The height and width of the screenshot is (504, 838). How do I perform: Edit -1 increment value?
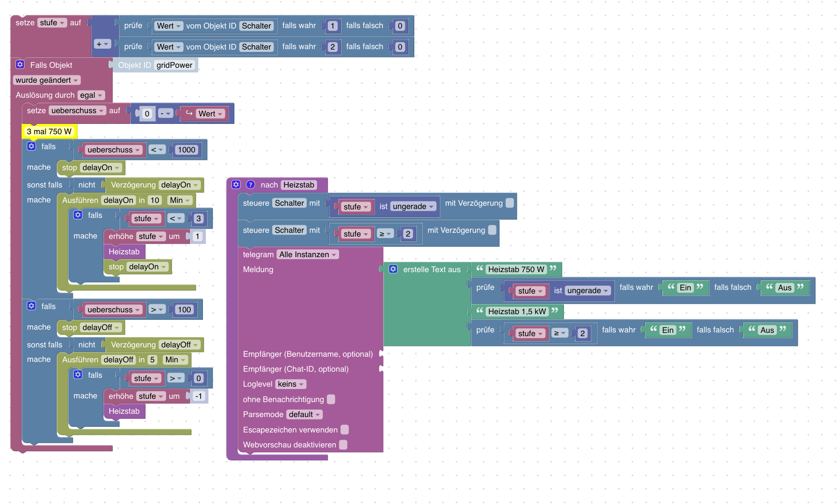[x=199, y=396]
